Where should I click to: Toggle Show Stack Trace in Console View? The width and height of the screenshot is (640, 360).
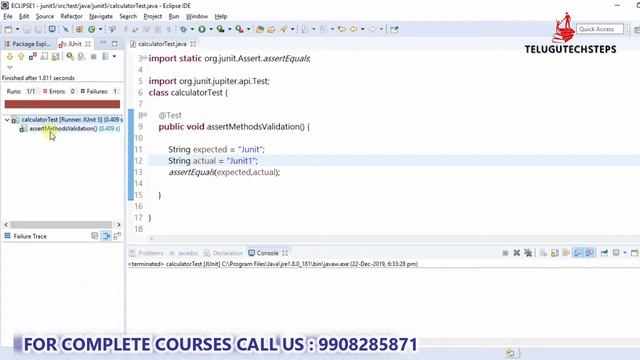pyautogui.click(x=95, y=236)
